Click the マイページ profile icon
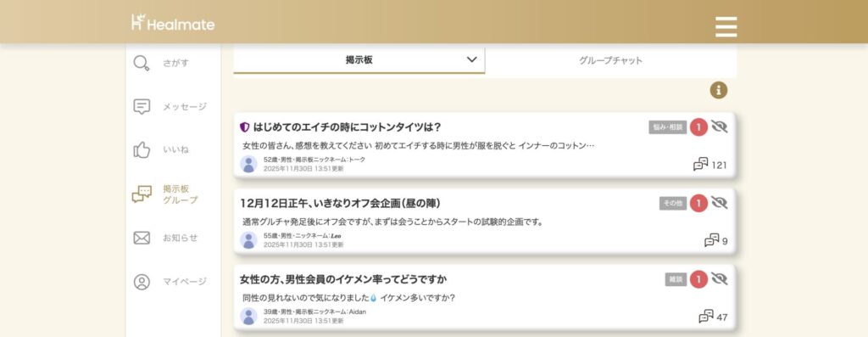This screenshot has width=868, height=337. coord(142,282)
